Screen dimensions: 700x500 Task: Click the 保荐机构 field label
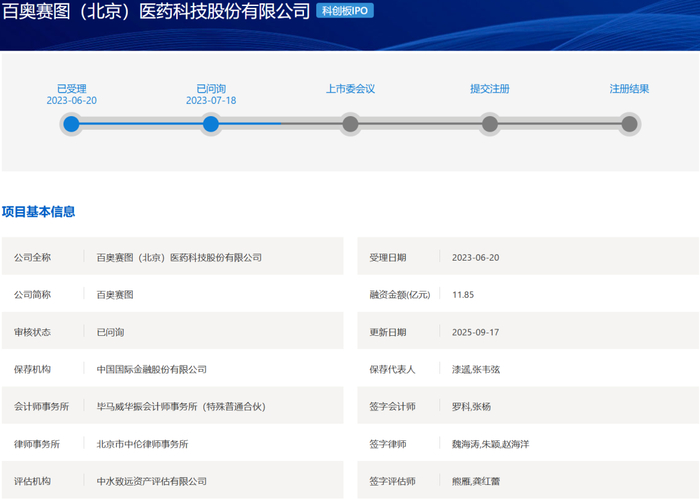[x=32, y=369]
